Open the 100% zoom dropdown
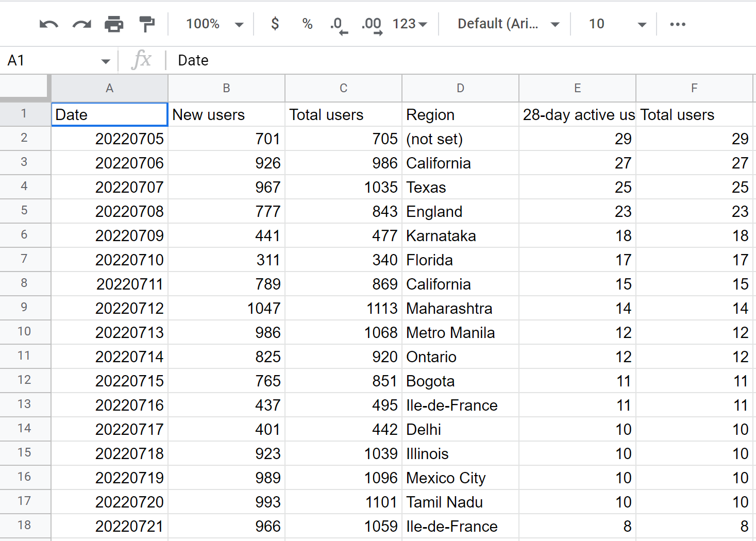 [x=214, y=24]
